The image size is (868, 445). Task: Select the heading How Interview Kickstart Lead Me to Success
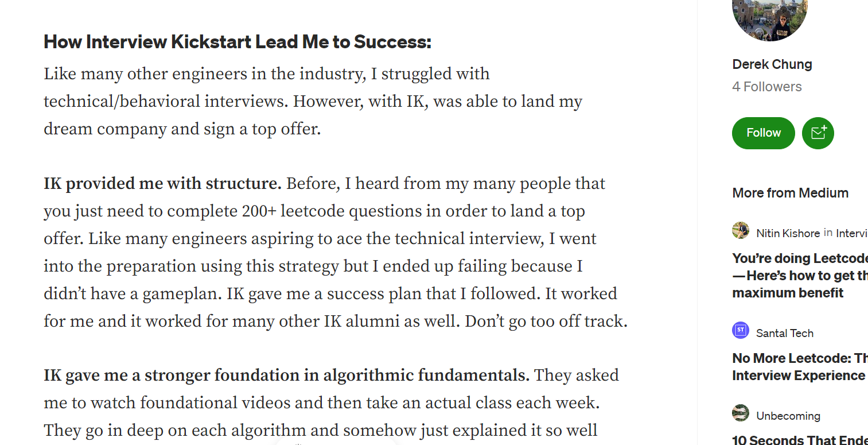(237, 41)
